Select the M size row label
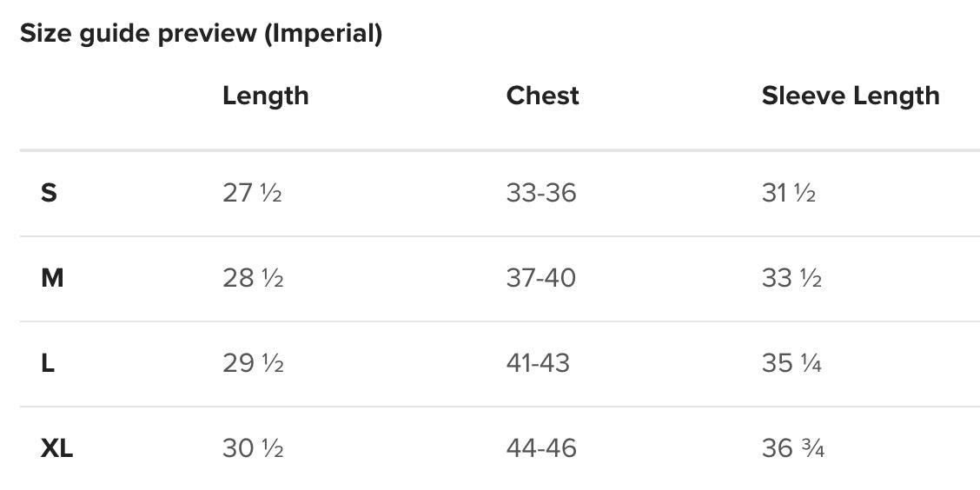The width and height of the screenshot is (980, 490). 52,278
